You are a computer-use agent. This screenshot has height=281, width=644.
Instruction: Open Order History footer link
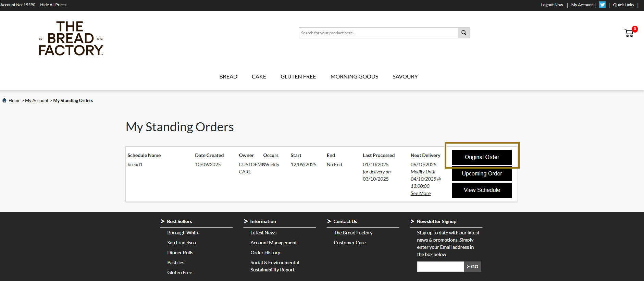[x=265, y=253]
